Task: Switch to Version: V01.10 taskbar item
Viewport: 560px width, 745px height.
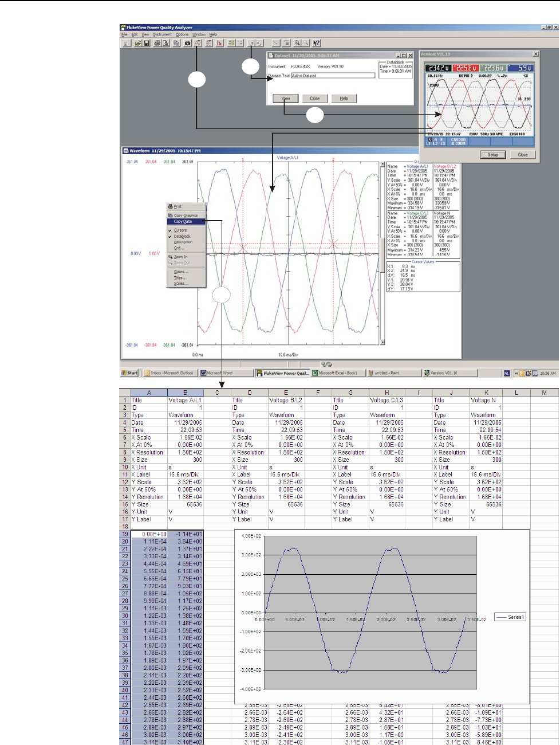Action: 449,373
